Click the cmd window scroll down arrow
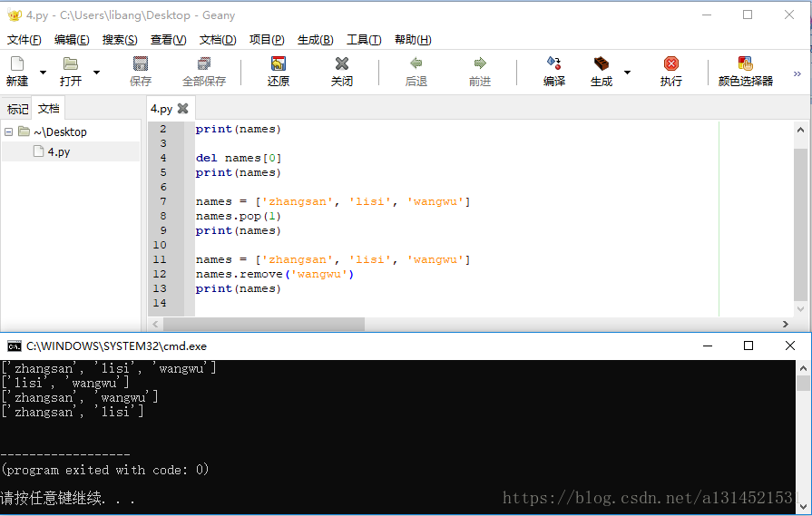 [x=803, y=507]
